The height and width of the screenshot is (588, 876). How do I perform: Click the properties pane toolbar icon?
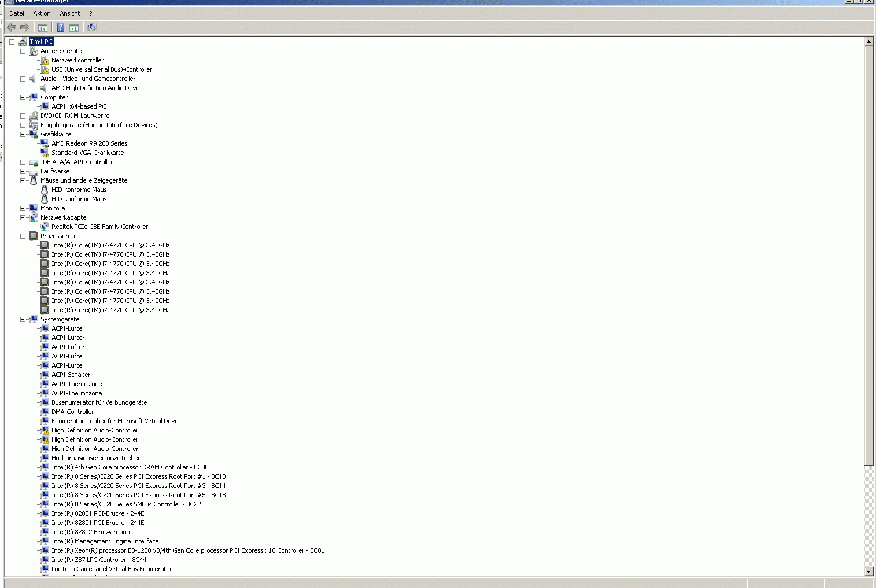[x=74, y=27]
